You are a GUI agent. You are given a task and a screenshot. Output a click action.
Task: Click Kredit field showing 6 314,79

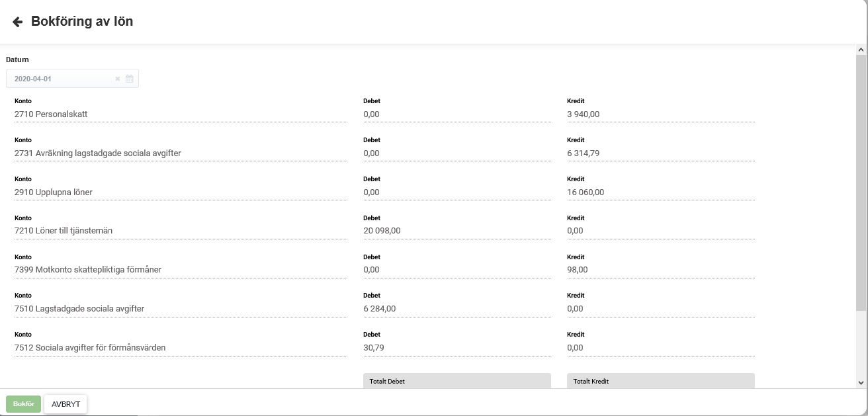click(x=660, y=153)
